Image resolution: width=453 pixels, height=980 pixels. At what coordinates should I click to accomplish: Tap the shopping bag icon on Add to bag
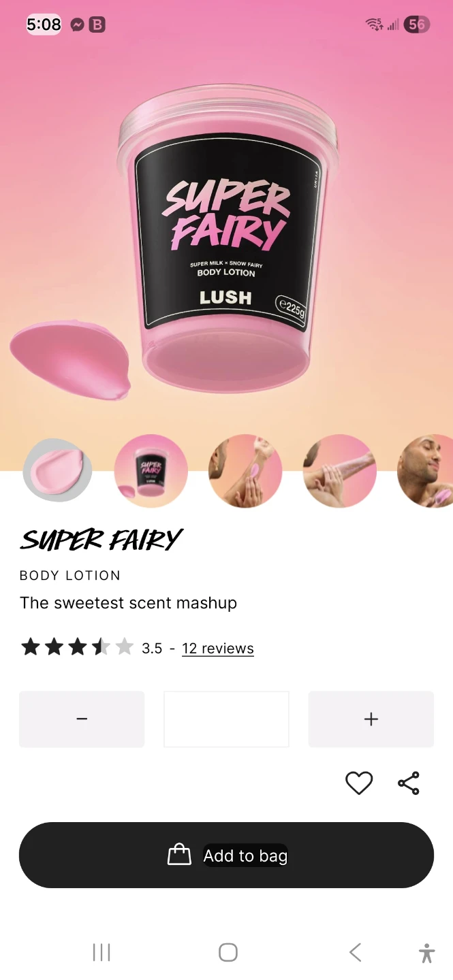179,855
